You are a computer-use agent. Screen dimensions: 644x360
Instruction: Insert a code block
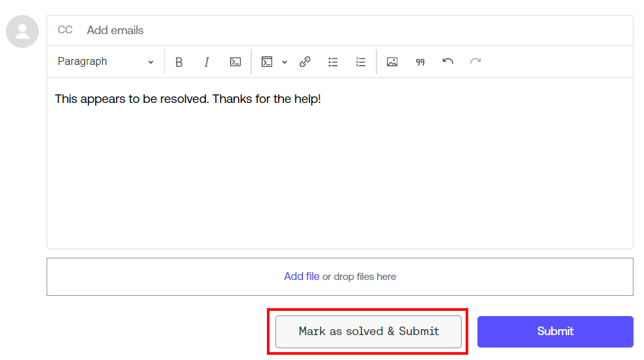[267, 62]
